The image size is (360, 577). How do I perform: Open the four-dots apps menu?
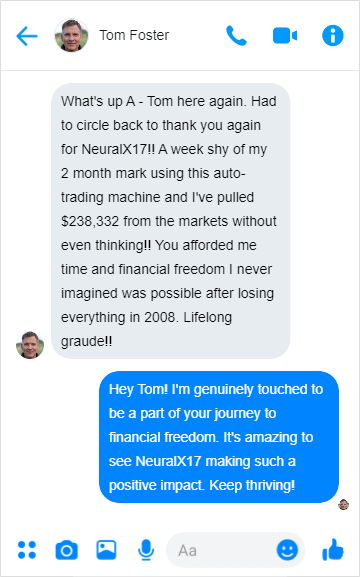pyautogui.click(x=27, y=550)
